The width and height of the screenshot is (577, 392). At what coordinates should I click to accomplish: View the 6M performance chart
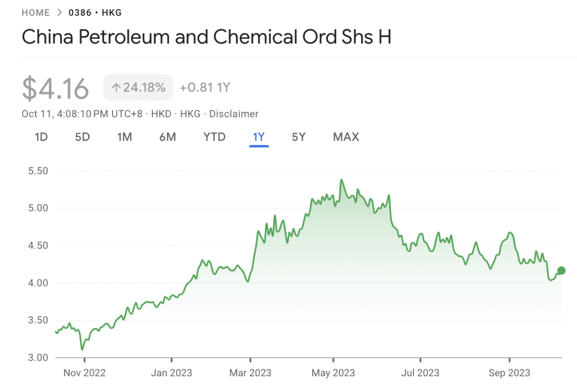[x=167, y=137]
